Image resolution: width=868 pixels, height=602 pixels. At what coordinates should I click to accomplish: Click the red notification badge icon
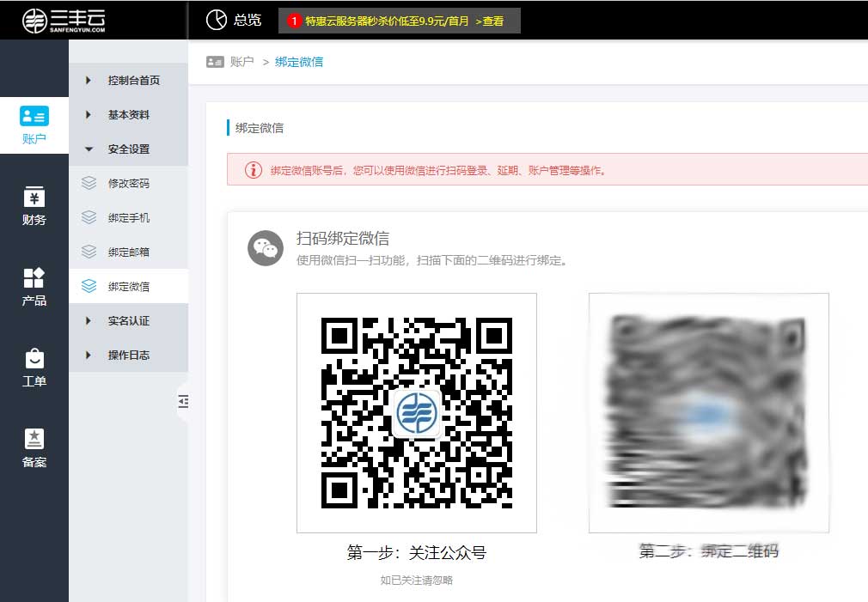pos(294,21)
